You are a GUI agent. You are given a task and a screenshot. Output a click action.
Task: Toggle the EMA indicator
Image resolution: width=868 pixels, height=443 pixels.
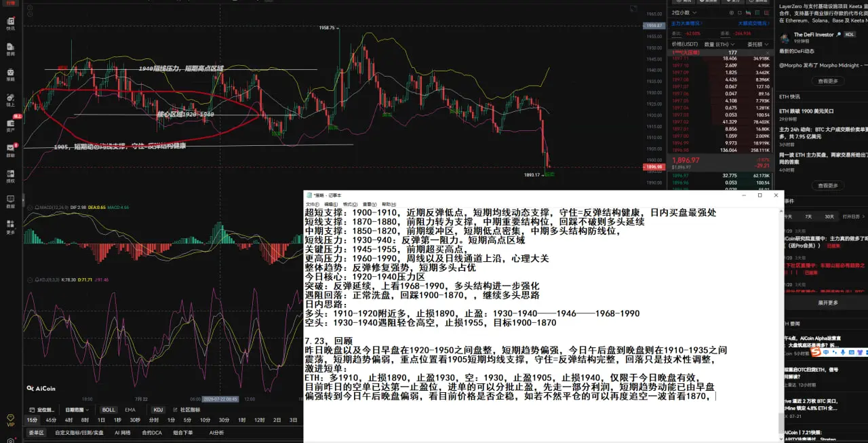(130, 410)
